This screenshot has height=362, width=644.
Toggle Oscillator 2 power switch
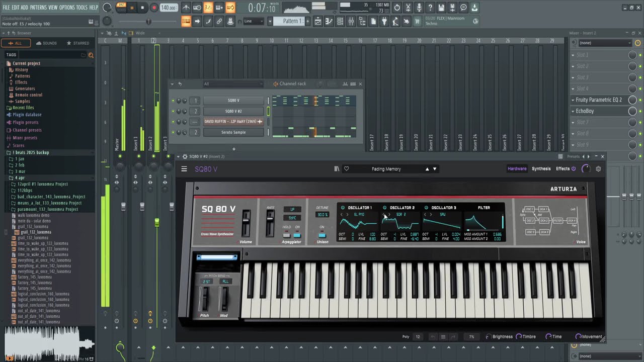pos(384,208)
